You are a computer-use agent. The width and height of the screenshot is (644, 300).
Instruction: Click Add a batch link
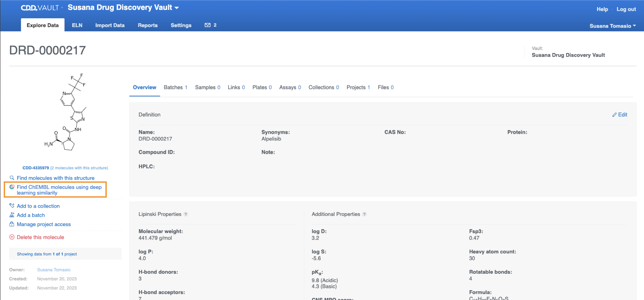(31, 215)
